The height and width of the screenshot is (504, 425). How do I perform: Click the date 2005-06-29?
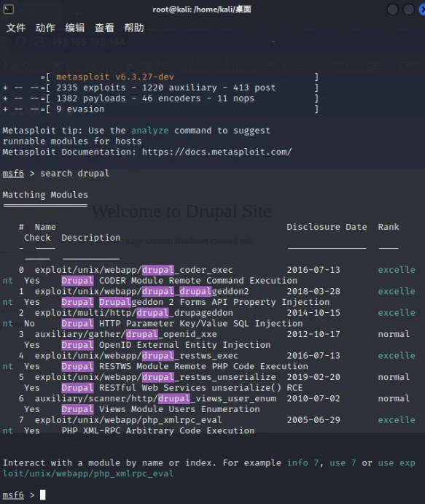[313, 420]
